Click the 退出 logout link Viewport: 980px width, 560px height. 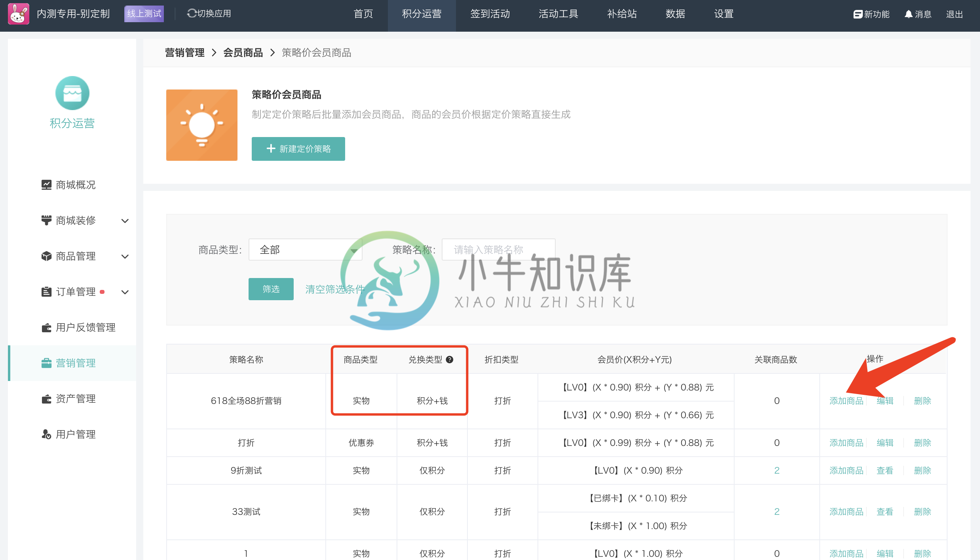pos(954,14)
